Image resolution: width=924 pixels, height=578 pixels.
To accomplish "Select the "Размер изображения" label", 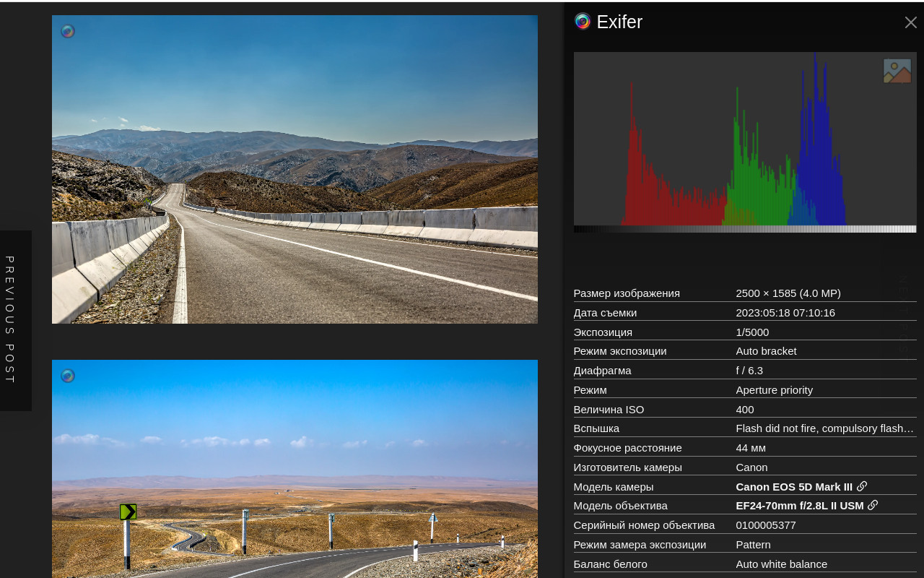I will 627,293.
